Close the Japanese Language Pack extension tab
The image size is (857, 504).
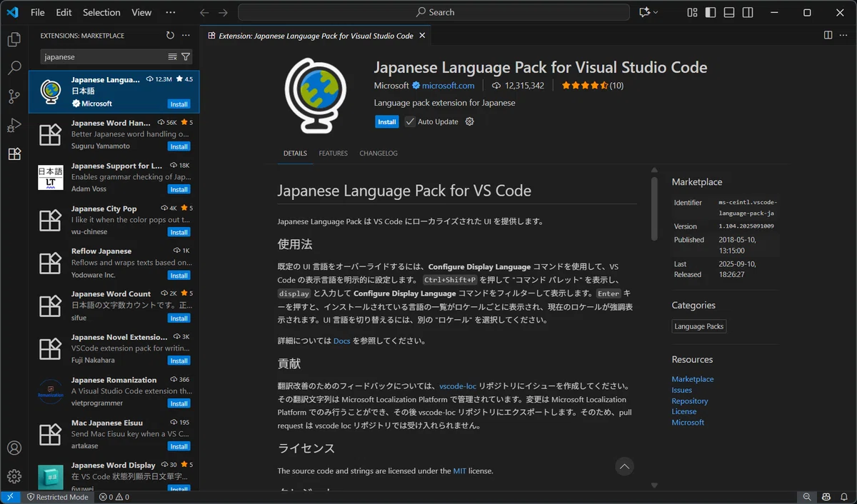pyautogui.click(x=423, y=36)
